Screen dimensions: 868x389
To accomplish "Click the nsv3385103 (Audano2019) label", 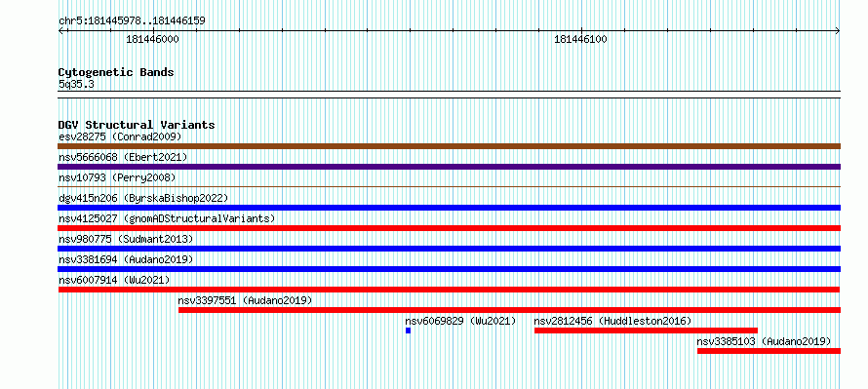I will 764,341.
